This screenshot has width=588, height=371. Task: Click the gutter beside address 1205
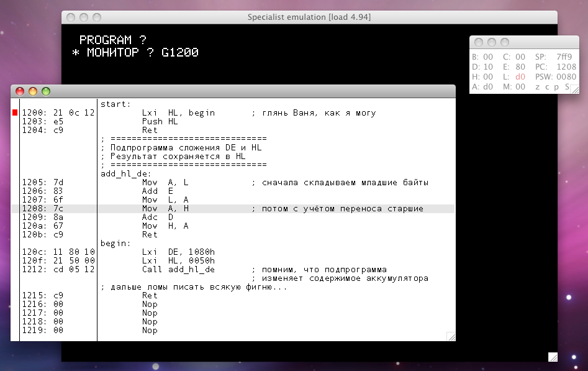point(15,183)
